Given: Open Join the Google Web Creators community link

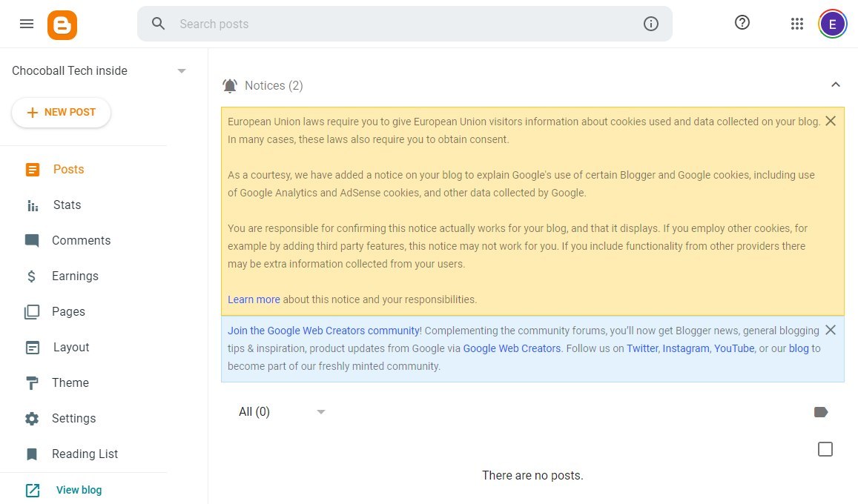Looking at the screenshot, I should tap(325, 331).
